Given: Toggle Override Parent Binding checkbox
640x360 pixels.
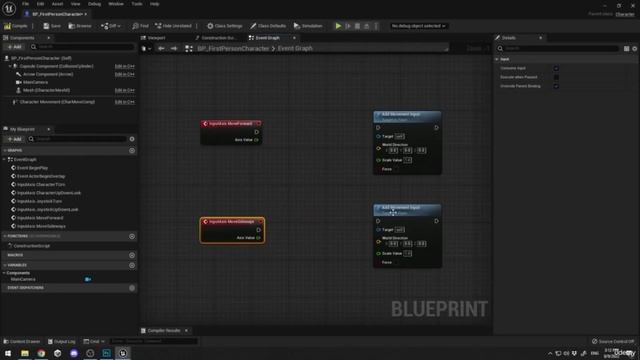Looking at the screenshot, I should [x=556, y=86].
